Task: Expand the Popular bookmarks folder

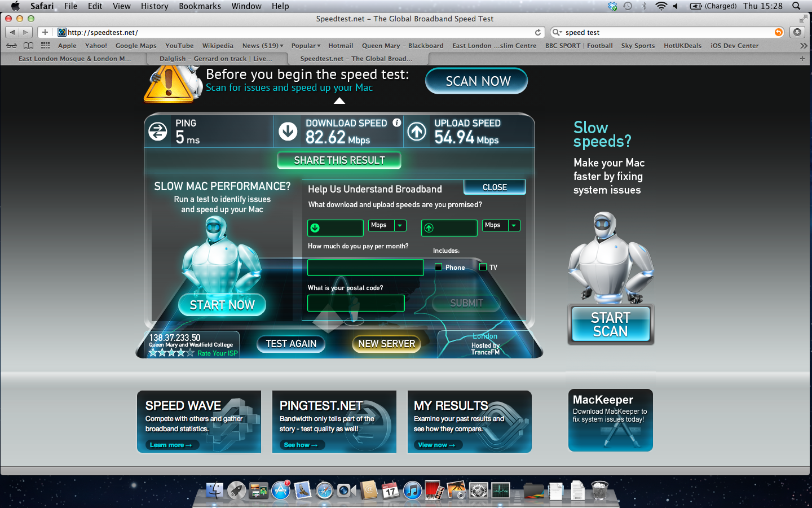Action: pyautogui.click(x=306, y=46)
